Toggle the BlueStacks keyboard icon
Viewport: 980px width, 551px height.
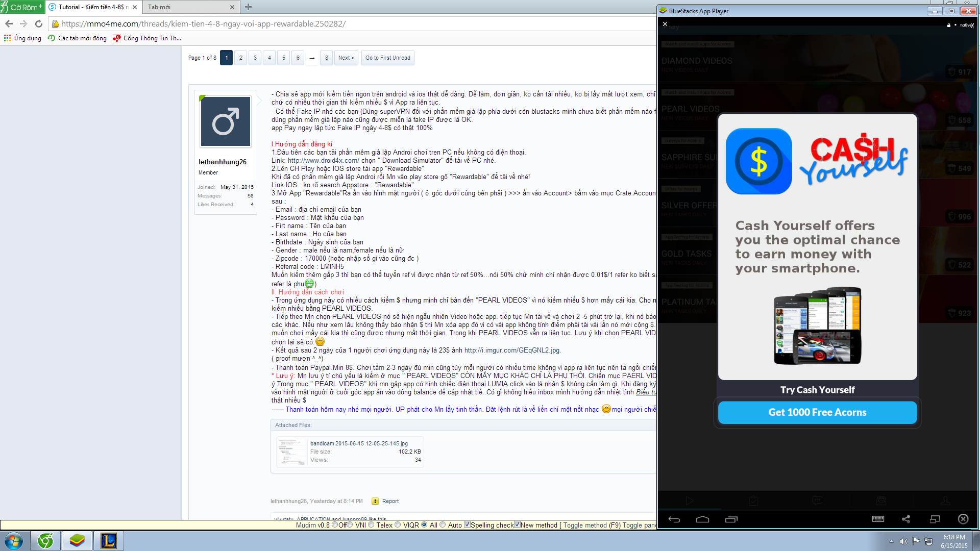click(878, 519)
